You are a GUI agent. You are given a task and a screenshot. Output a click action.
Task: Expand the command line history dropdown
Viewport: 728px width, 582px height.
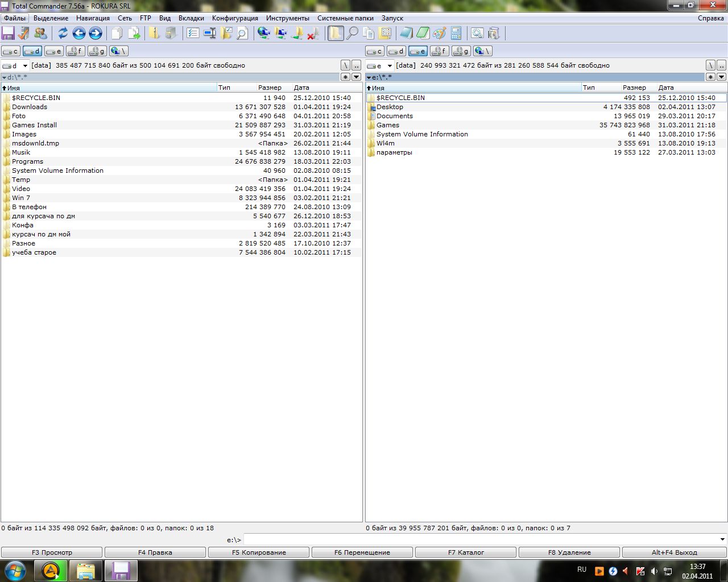tap(722, 539)
